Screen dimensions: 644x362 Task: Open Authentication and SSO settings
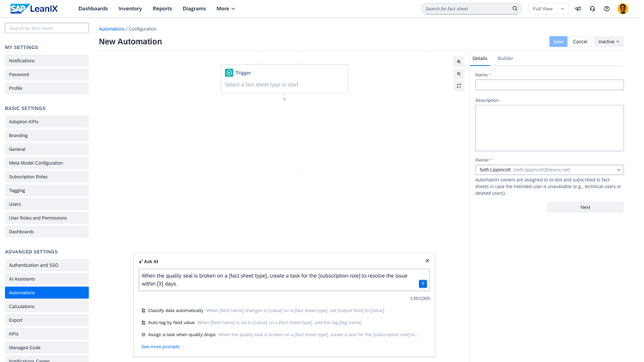pyautogui.click(x=47, y=265)
